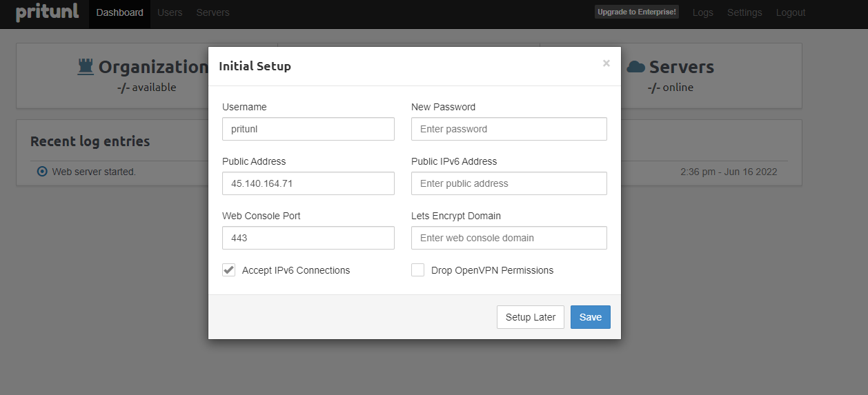This screenshot has width=868, height=395.
Task: Click the Logout link
Action: [x=791, y=12]
